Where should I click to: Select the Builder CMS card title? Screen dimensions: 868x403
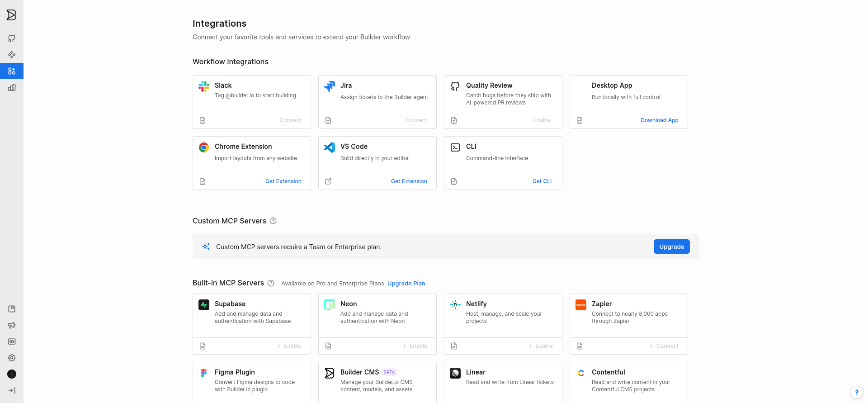(x=359, y=372)
